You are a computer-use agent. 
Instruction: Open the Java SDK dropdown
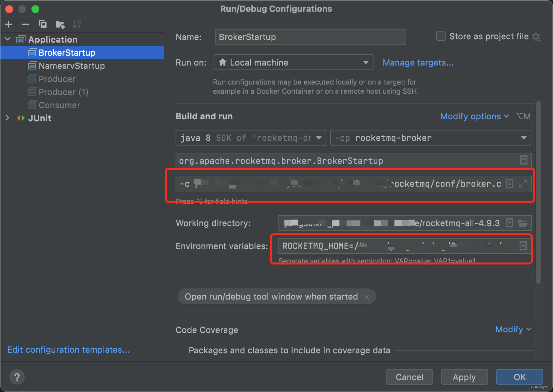tap(251, 138)
